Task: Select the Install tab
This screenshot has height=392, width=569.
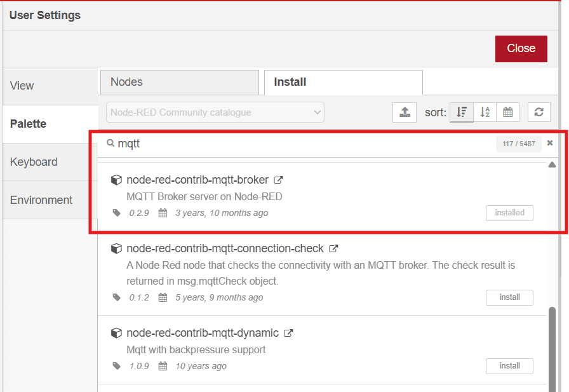Action: click(x=343, y=82)
